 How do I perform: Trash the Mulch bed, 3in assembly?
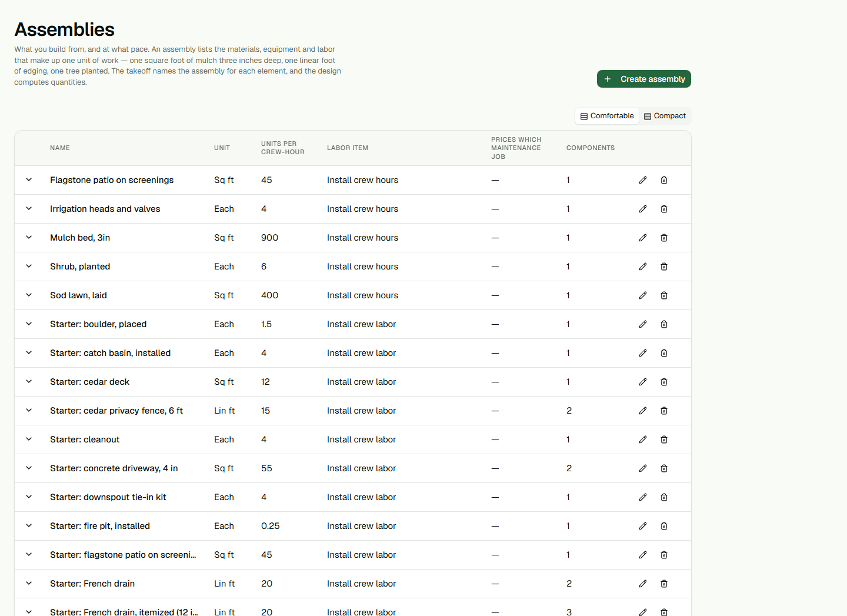click(664, 238)
